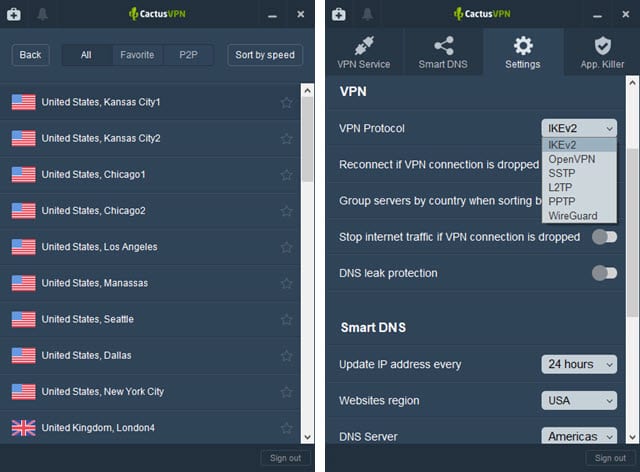Open the Websites region dropdown
640x472 pixels.
579,401
